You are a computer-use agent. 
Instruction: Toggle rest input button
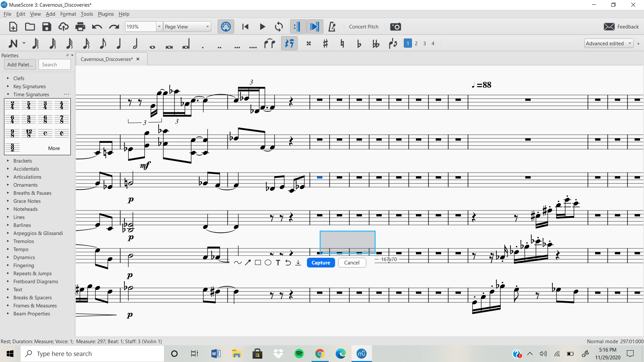tap(289, 44)
